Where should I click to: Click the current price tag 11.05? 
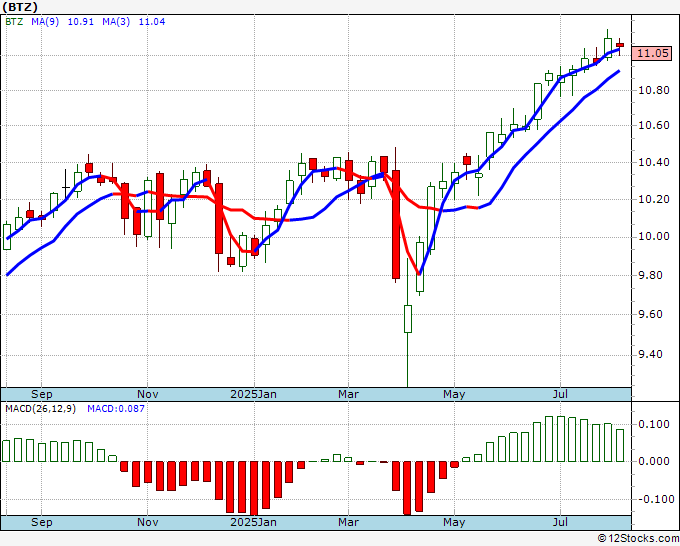coord(653,53)
